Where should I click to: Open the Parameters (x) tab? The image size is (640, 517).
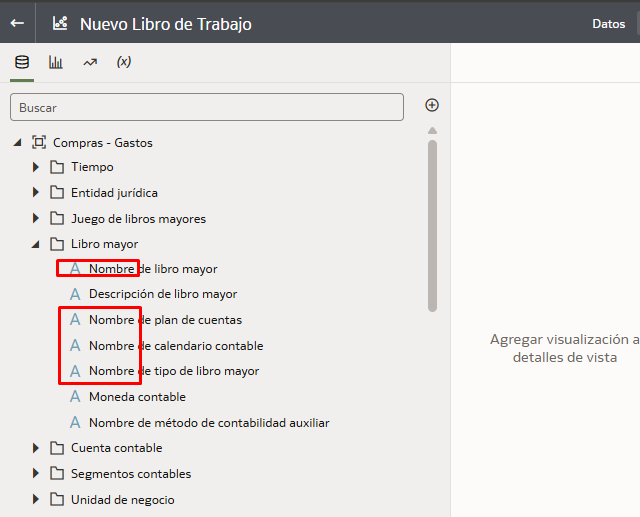124,62
